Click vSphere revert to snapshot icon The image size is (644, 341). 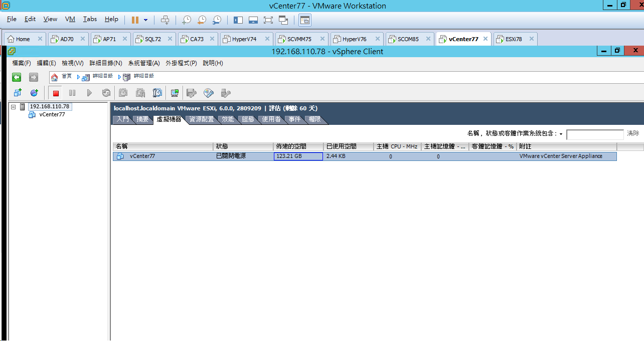click(x=140, y=93)
